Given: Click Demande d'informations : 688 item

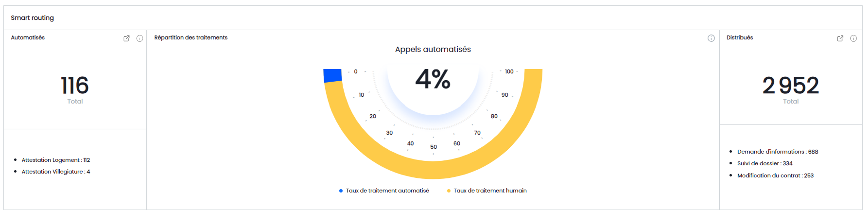Looking at the screenshot, I should pyautogui.click(x=777, y=152).
